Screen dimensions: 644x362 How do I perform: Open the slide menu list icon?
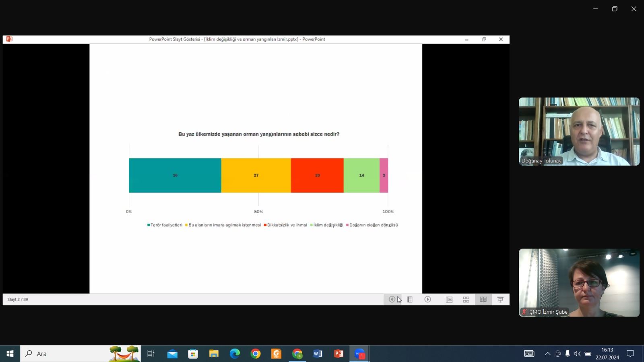coord(410,299)
